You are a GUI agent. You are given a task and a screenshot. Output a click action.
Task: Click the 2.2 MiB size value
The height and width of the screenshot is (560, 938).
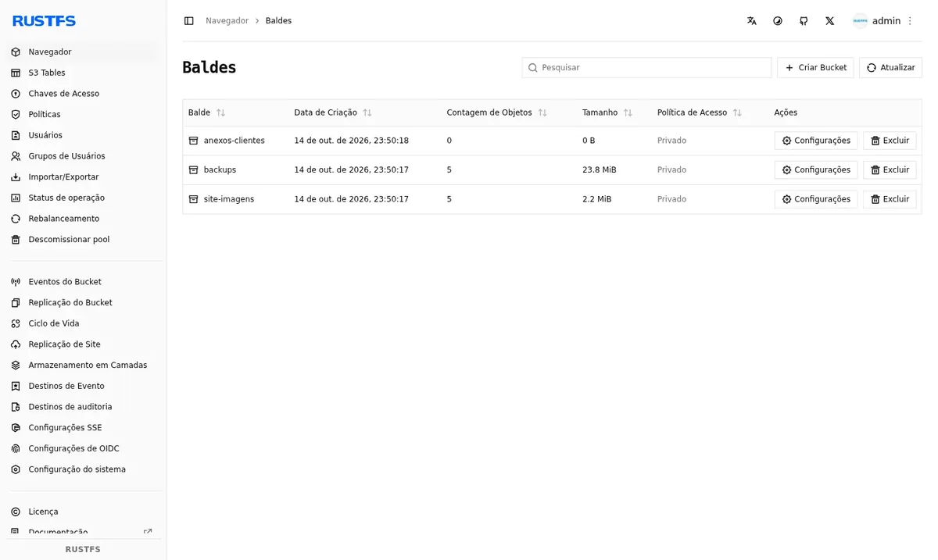click(x=597, y=199)
